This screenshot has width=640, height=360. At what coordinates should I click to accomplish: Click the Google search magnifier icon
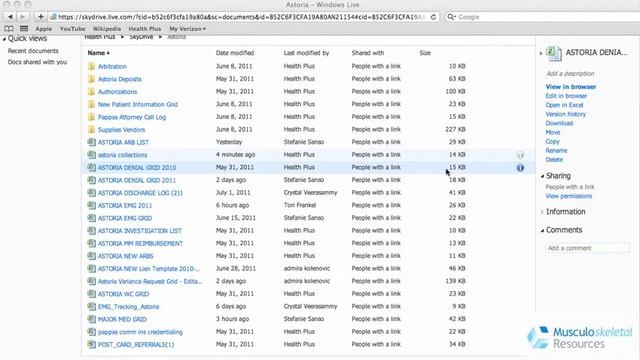pyautogui.click(x=451, y=17)
